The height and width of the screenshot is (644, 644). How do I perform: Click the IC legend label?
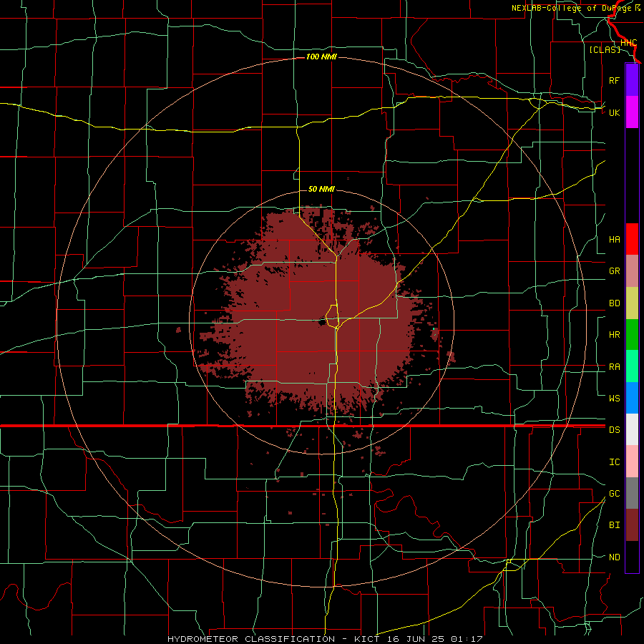click(x=614, y=462)
